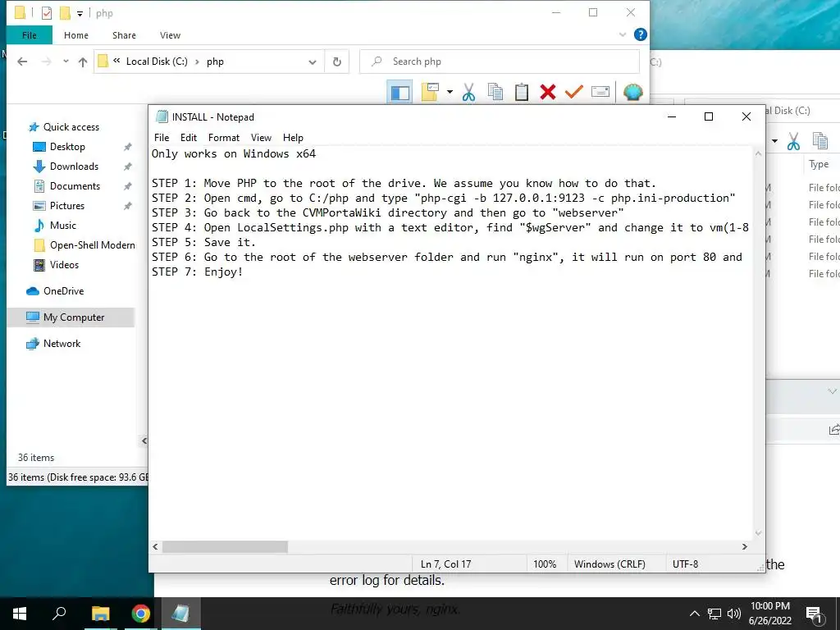Select Network in the navigation pane
840x630 pixels.
point(62,344)
